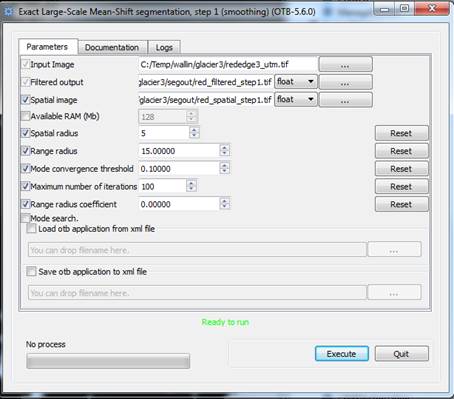Open the Logs tab
The width and height of the screenshot is (454, 399).
click(164, 47)
